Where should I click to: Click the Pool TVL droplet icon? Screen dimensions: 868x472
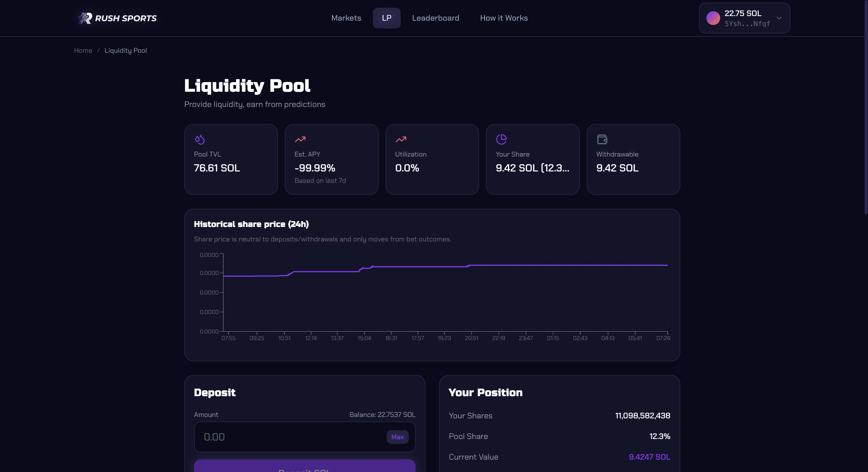click(200, 139)
